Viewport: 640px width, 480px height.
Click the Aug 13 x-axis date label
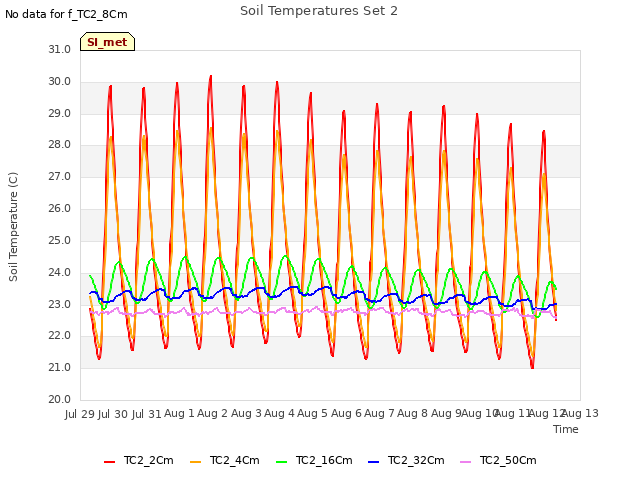581,414
